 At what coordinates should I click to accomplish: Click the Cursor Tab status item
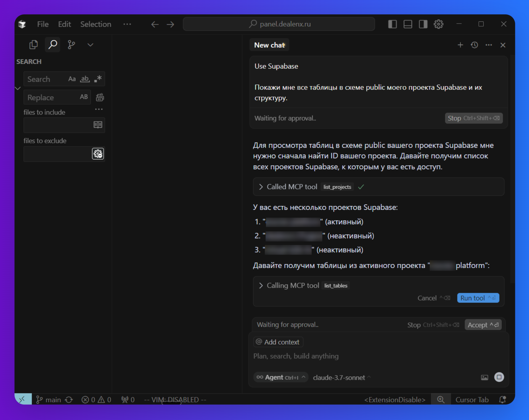point(472,400)
